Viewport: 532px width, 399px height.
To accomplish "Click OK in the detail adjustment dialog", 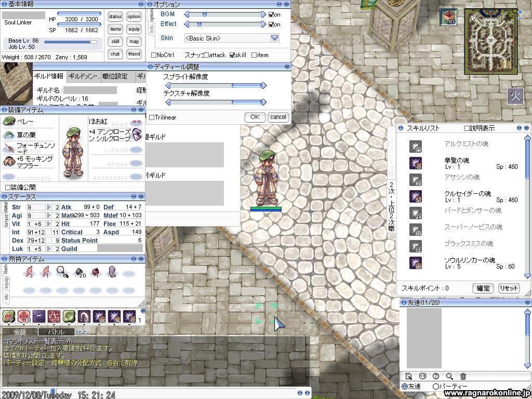I will point(255,117).
